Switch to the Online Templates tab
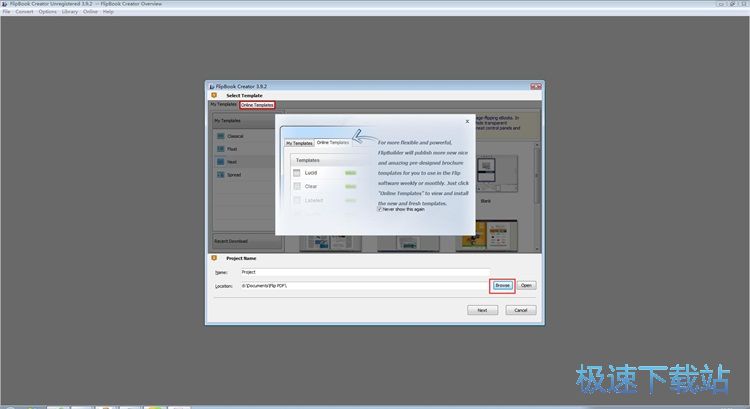The width and height of the screenshot is (750, 409). 257,105
